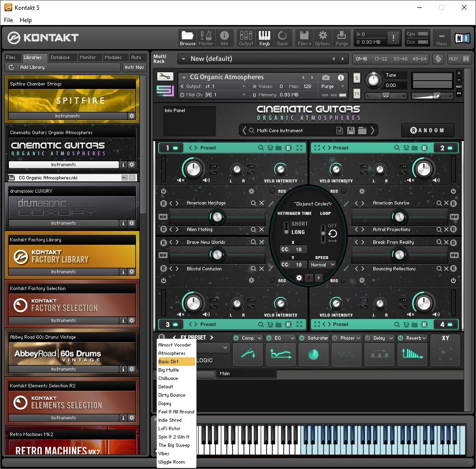
Task: Toggle the Reverb effect power button
Action: click(x=400, y=338)
